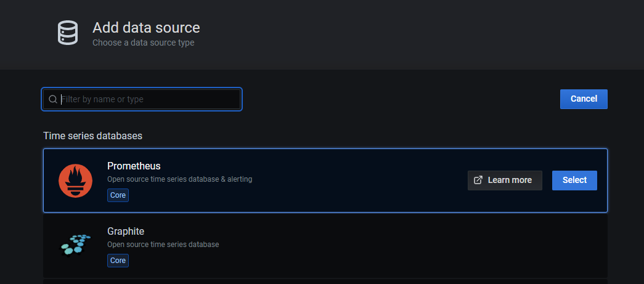Click the Choose a data source type subtitle
The image size is (644, 284).
click(143, 43)
